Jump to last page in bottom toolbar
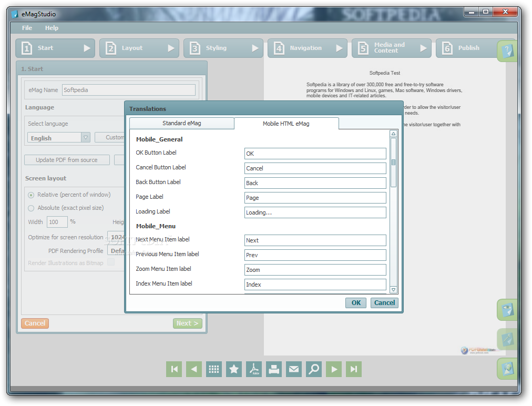The height and width of the screenshot is (406, 532). pos(354,369)
